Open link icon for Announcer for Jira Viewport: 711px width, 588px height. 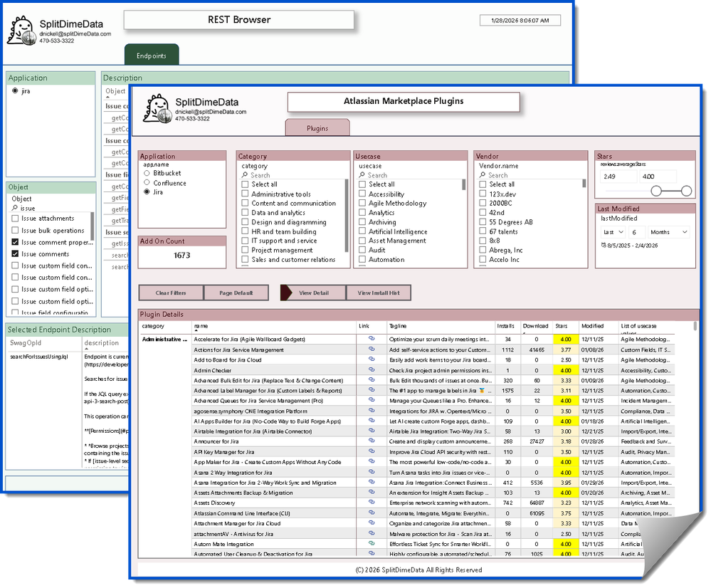tap(372, 441)
